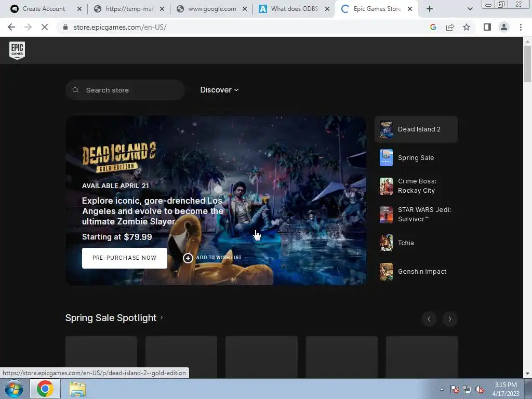Click the Search store input field

125,90
